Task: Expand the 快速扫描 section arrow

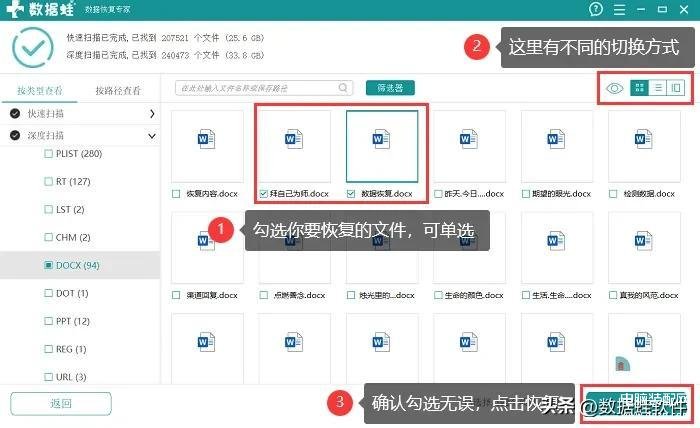Action: click(x=152, y=114)
